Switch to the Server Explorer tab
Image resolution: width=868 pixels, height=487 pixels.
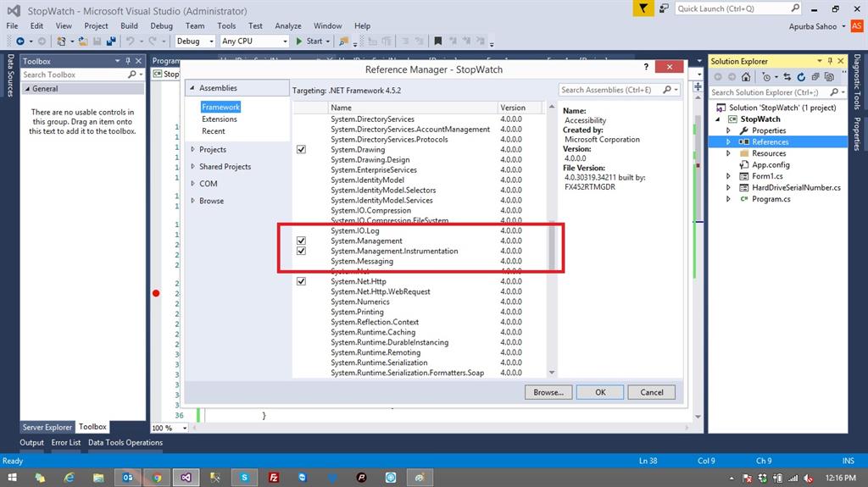pyautogui.click(x=47, y=427)
